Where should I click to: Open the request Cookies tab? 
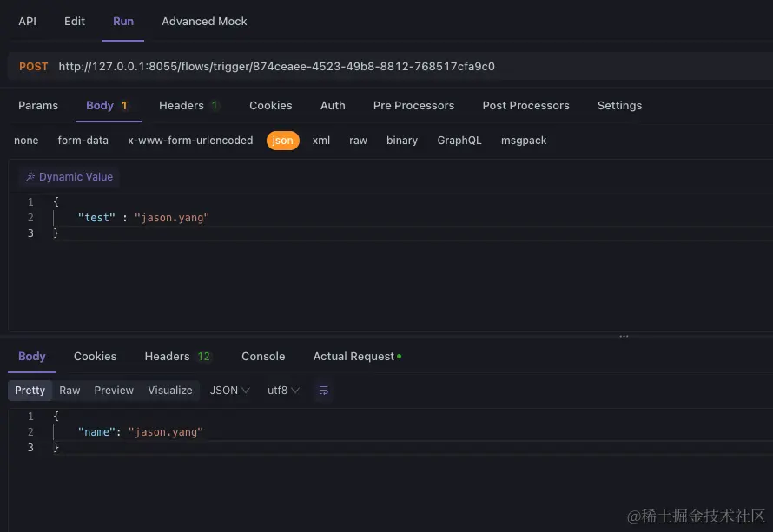(x=271, y=105)
